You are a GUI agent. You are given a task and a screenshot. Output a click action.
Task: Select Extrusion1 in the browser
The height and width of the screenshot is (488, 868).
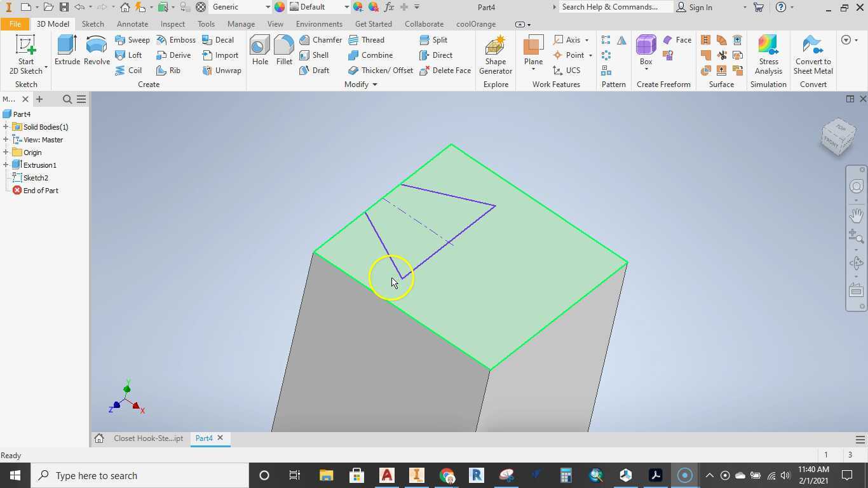click(x=39, y=165)
